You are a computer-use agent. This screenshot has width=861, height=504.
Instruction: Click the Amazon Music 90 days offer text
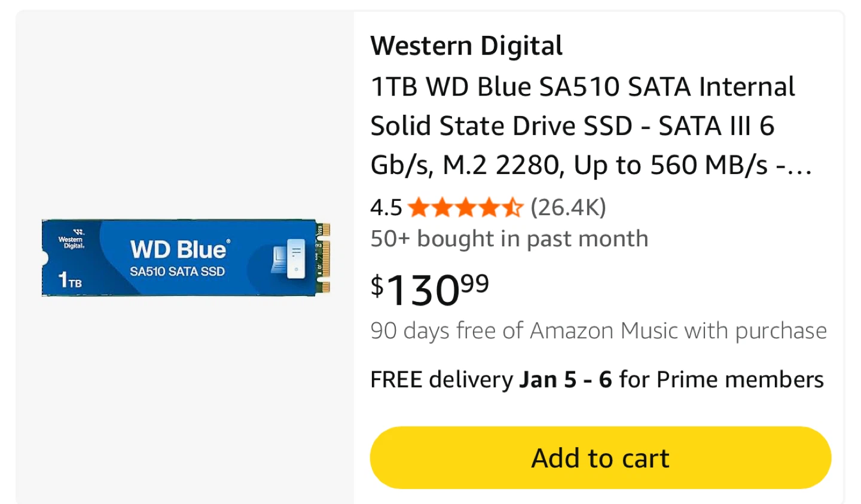[x=599, y=331]
